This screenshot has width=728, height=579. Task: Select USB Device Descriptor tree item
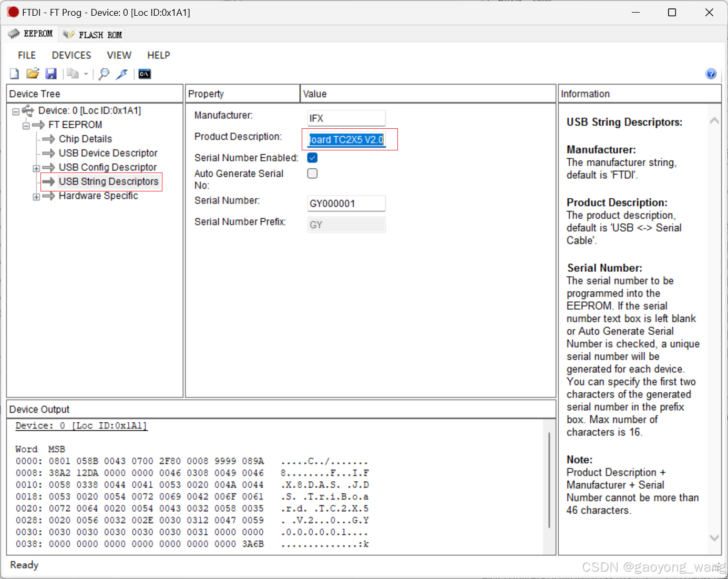click(x=108, y=153)
